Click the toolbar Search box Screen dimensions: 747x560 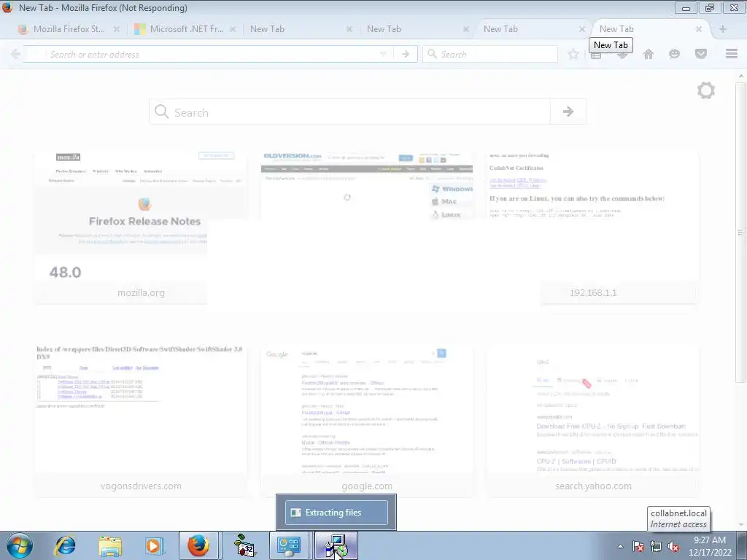[x=489, y=54]
